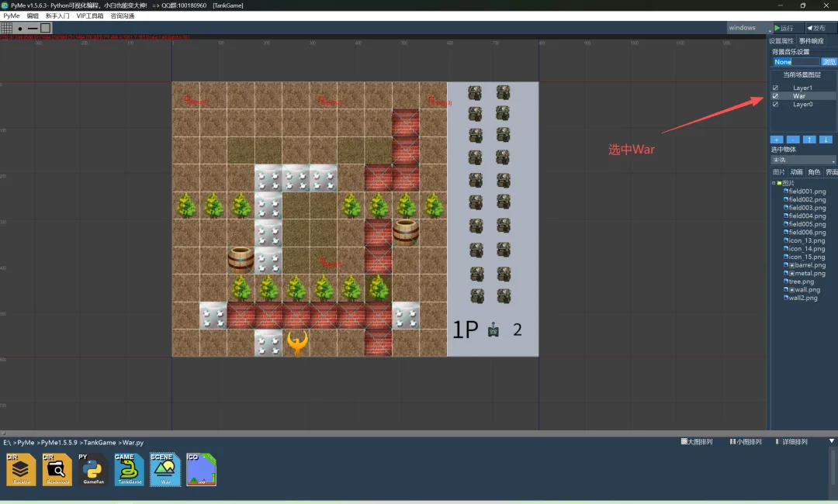Expand the file panel bottom-right arrow
This screenshot has width=838, height=504.
click(x=832, y=441)
